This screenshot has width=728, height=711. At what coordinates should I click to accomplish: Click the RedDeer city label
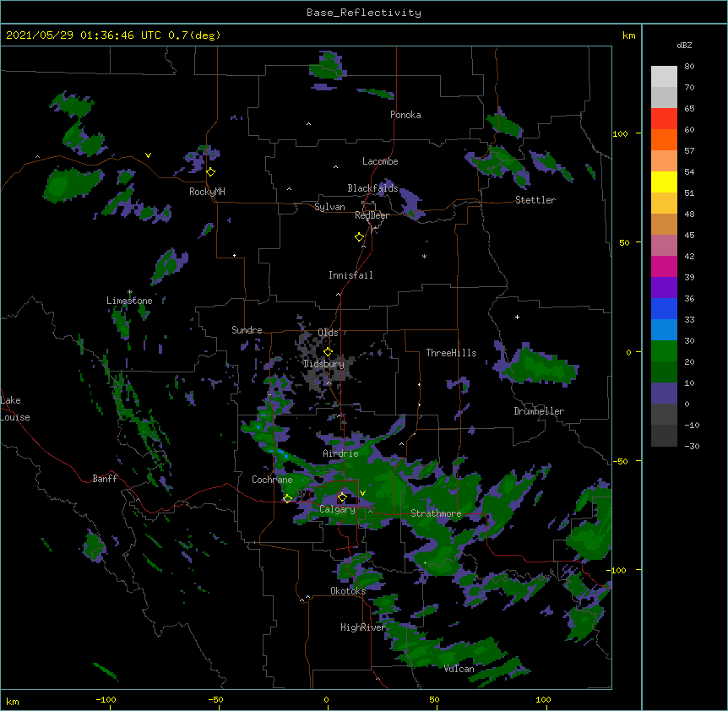[372, 215]
